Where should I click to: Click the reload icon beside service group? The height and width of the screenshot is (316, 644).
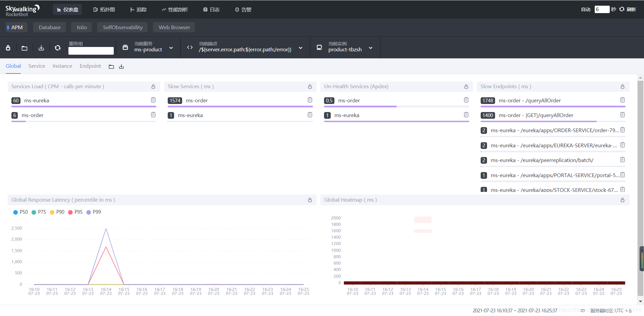[x=58, y=48]
